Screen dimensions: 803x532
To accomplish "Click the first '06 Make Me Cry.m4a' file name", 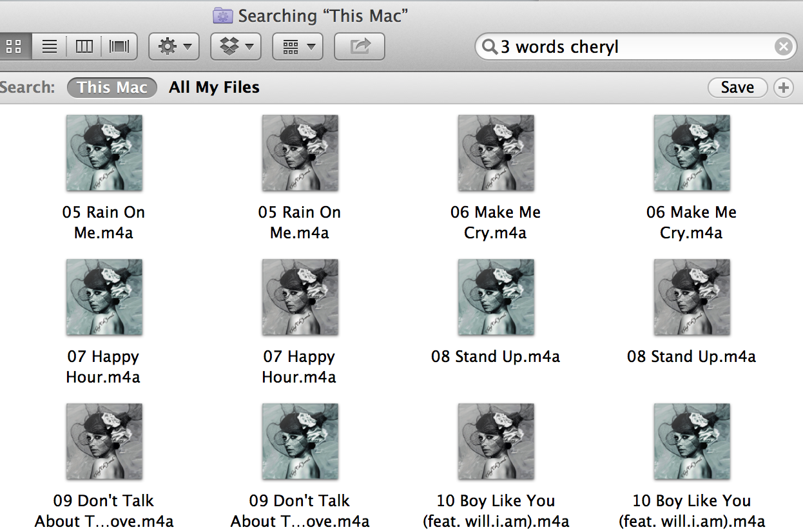I will pyautogui.click(x=496, y=222).
